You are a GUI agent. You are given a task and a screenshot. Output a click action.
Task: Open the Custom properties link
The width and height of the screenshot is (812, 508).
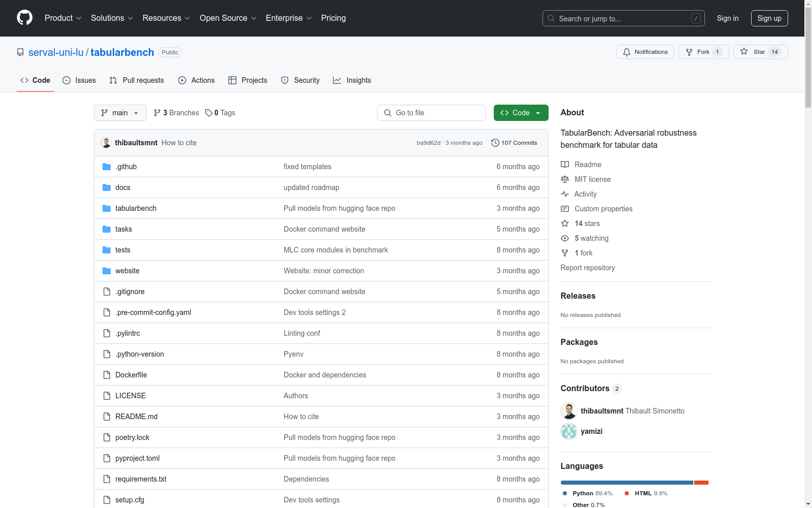tap(603, 209)
